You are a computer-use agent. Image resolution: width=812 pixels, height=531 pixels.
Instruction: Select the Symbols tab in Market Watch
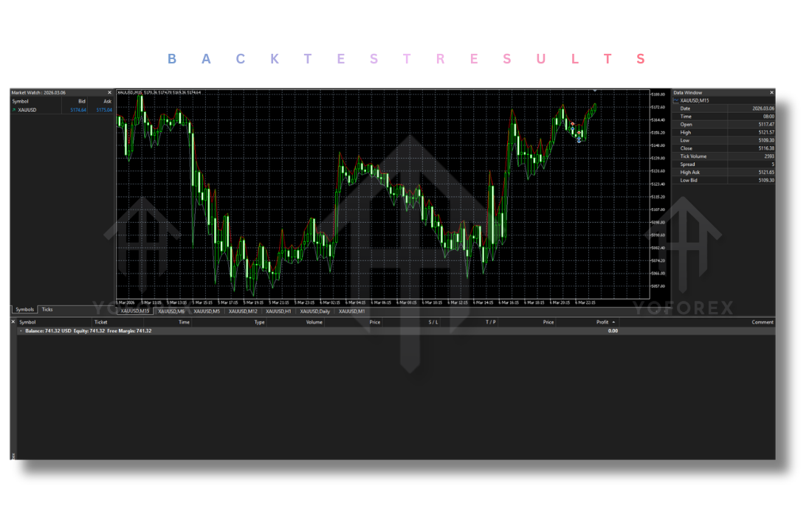pos(24,310)
